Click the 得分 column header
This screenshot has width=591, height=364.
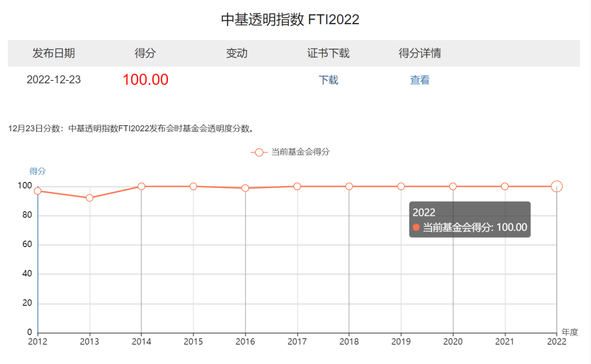(145, 53)
